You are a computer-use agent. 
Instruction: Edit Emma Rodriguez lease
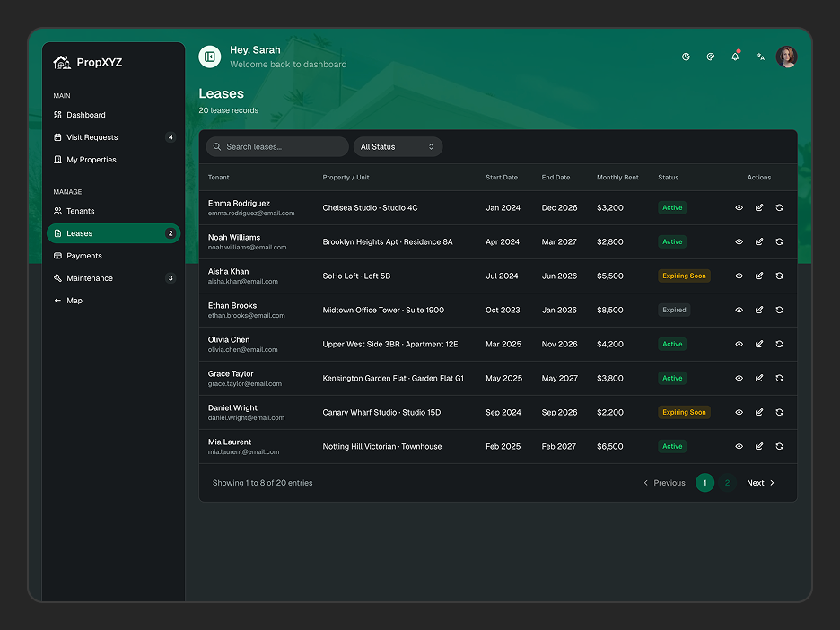[759, 208]
